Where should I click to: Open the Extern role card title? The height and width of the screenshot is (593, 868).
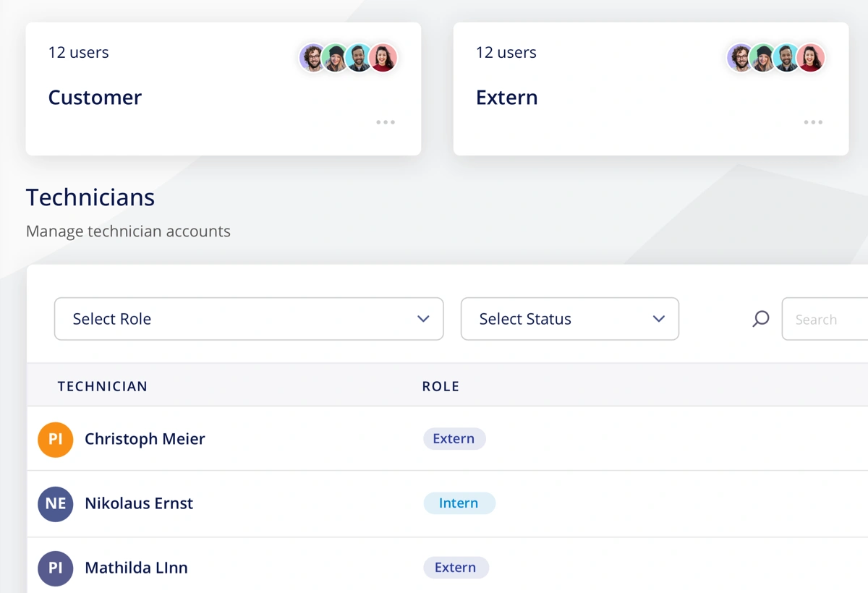pyautogui.click(x=506, y=98)
